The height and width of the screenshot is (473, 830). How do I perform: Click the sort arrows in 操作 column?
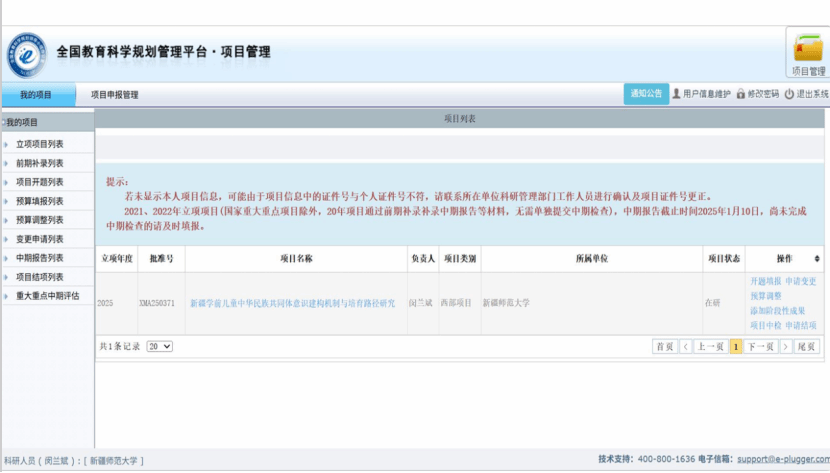click(818, 259)
